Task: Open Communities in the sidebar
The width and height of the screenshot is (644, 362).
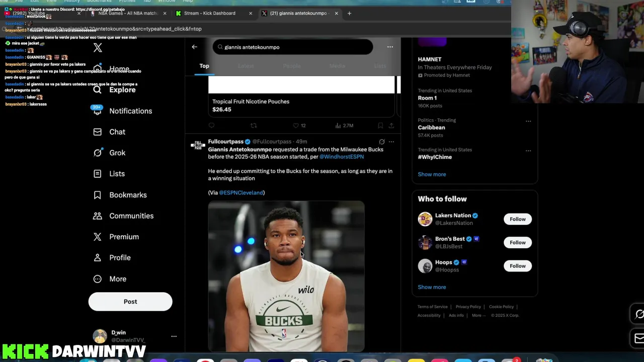Action: [123, 216]
